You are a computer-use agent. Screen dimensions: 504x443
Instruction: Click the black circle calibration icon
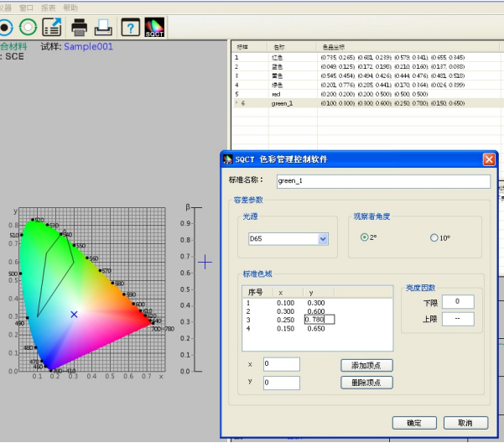point(5,27)
